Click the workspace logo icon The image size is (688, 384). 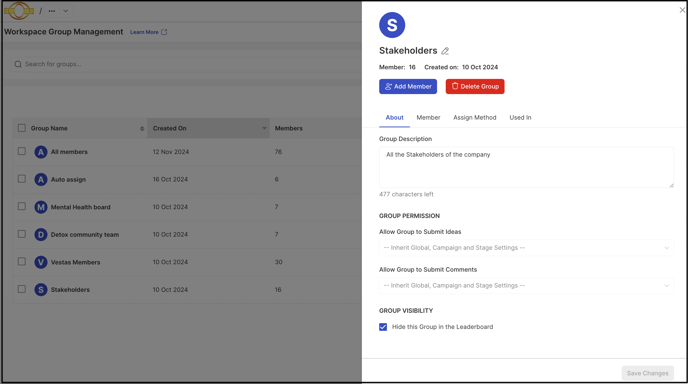click(19, 11)
